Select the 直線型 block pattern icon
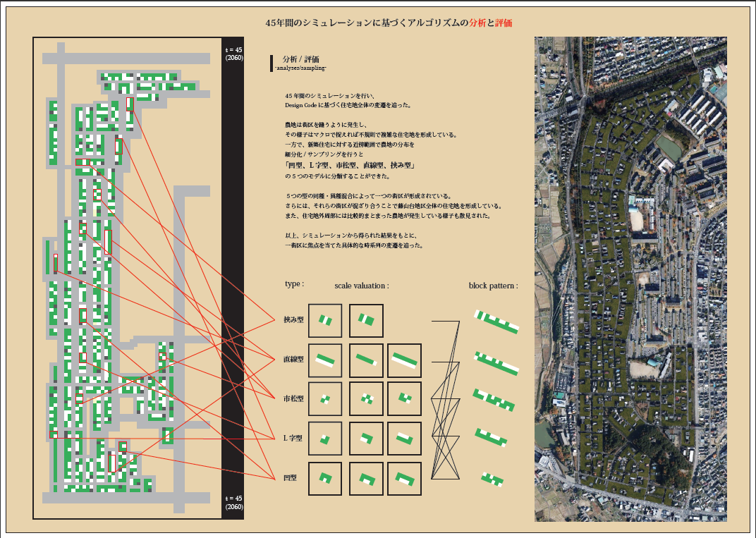Viewport: 756px width, 538px height. pos(497,362)
